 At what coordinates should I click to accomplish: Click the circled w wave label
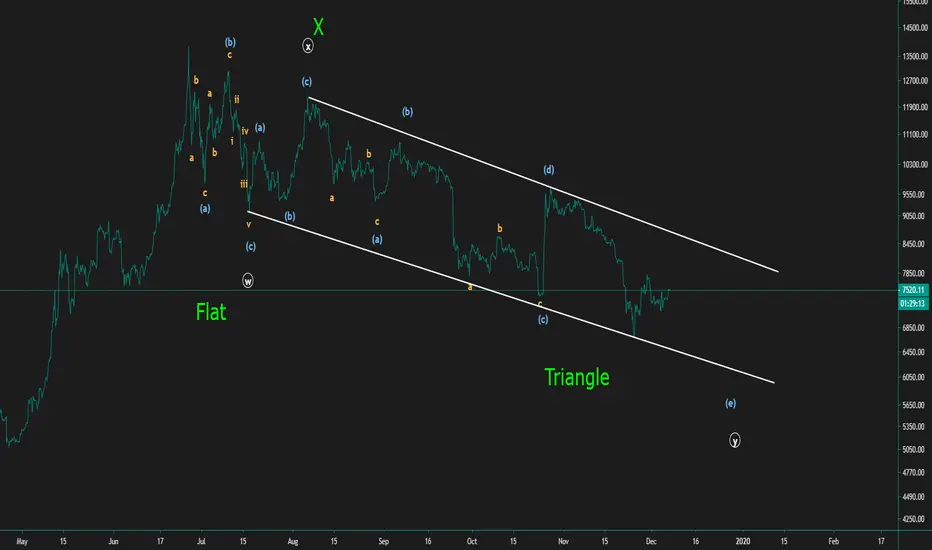[x=248, y=281]
